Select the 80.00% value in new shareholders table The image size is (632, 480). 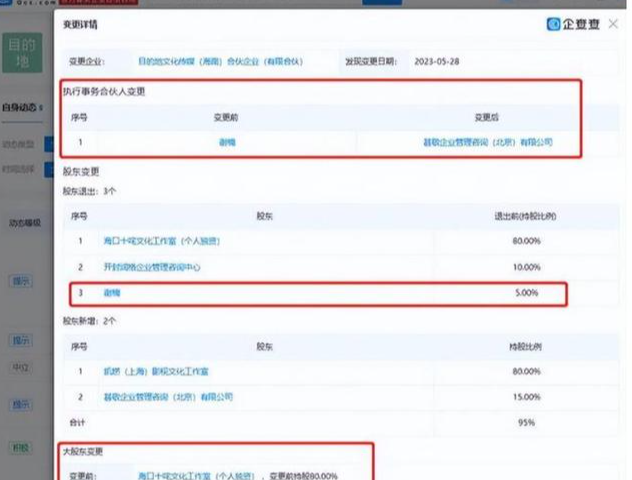coord(526,371)
